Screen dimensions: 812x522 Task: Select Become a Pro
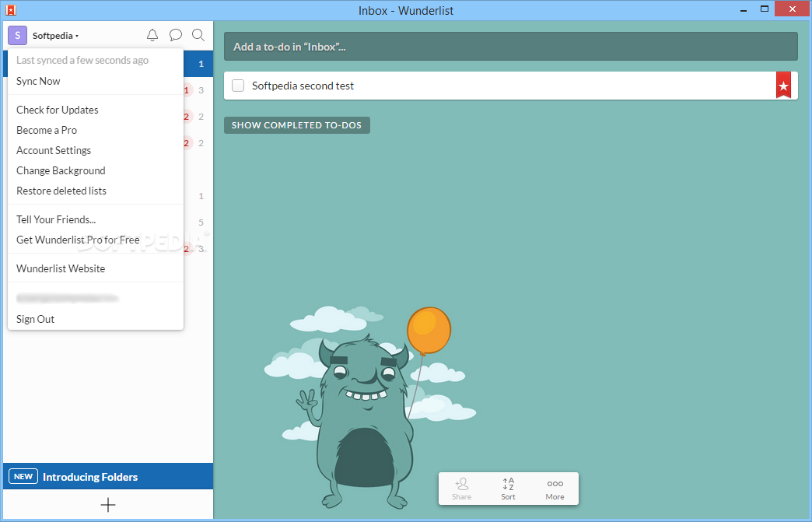coord(47,130)
